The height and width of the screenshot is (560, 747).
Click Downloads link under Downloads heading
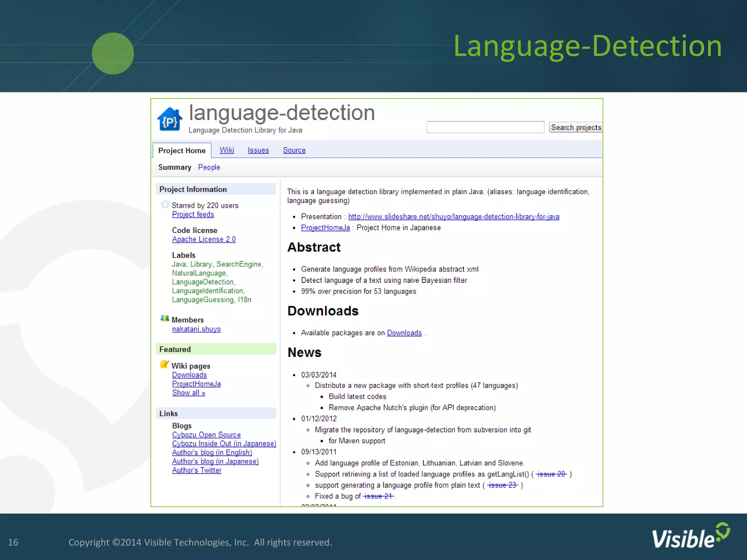[404, 333]
